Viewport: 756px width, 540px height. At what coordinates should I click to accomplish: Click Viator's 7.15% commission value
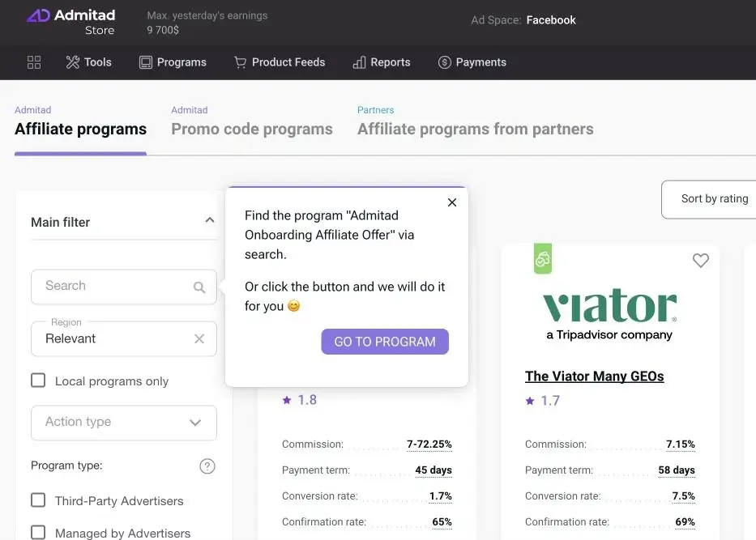point(681,444)
